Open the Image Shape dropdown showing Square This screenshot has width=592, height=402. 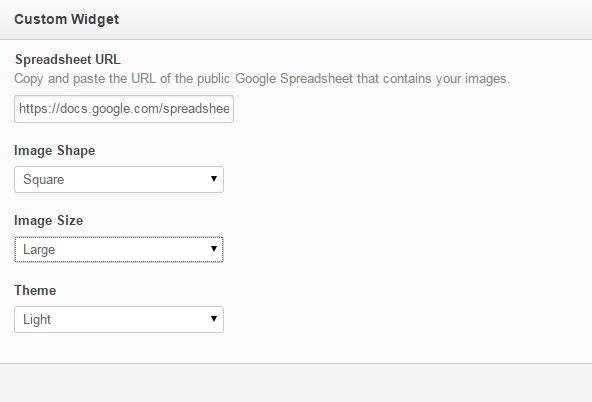(119, 179)
